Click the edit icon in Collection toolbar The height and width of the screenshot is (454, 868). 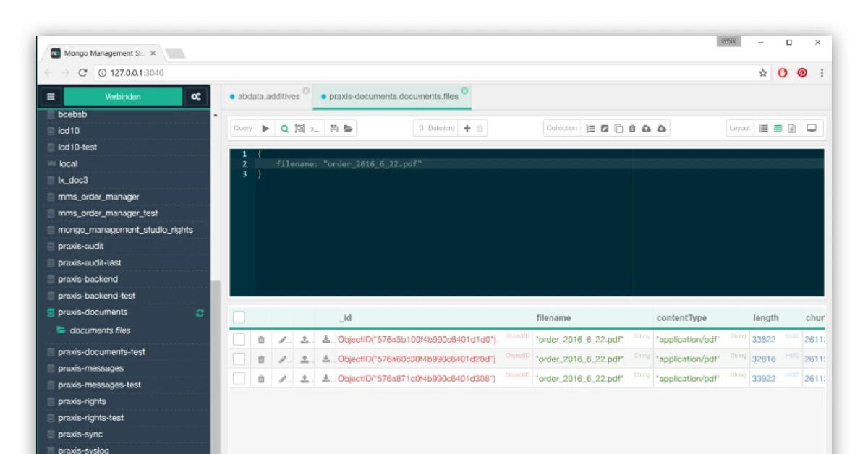tap(605, 129)
